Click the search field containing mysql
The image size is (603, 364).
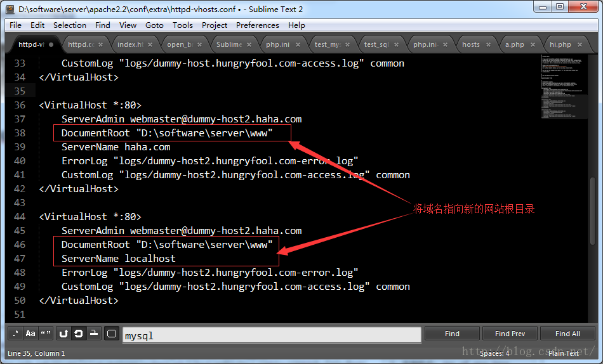pos(272,335)
